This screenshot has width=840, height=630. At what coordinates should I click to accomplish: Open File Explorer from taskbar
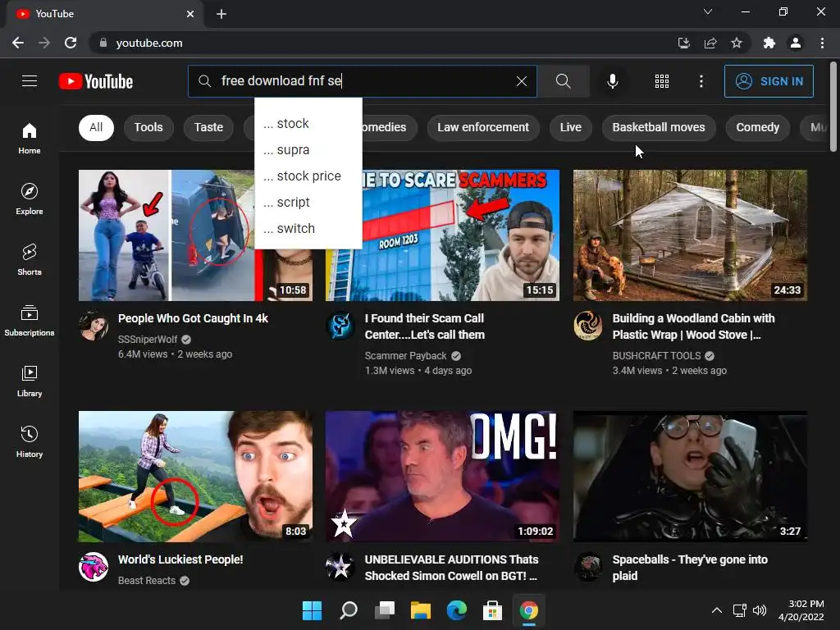(x=421, y=610)
